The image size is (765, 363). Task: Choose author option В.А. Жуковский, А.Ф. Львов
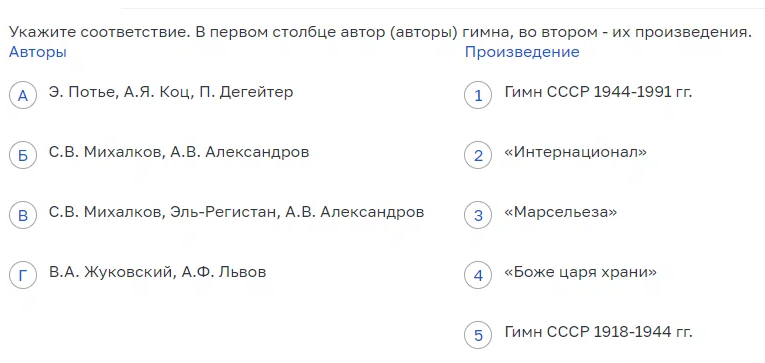pos(158,272)
